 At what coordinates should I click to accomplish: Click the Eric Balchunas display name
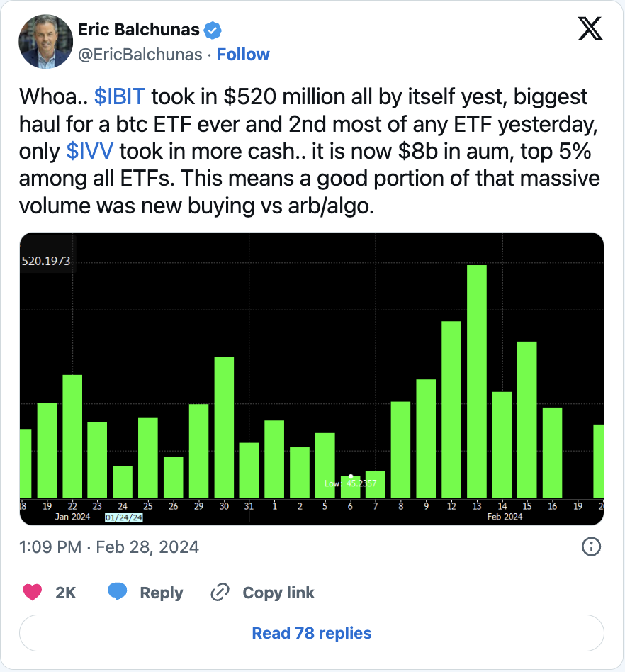(139, 30)
